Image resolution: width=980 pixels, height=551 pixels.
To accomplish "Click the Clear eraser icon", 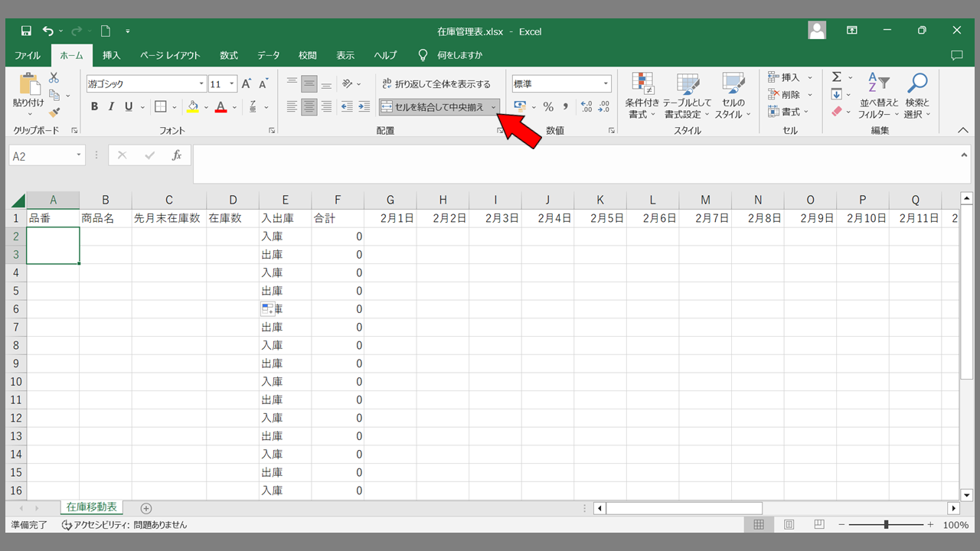I will (837, 112).
